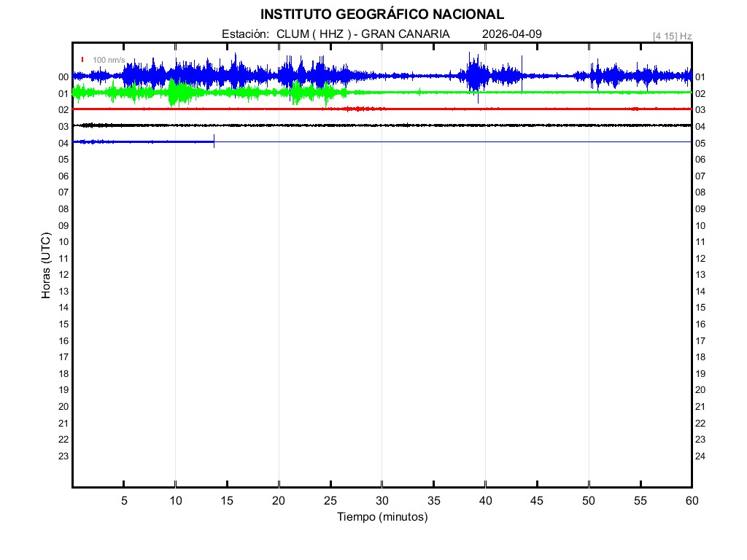Click the large blue burst near minute 39

pyautogui.click(x=476, y=75)
